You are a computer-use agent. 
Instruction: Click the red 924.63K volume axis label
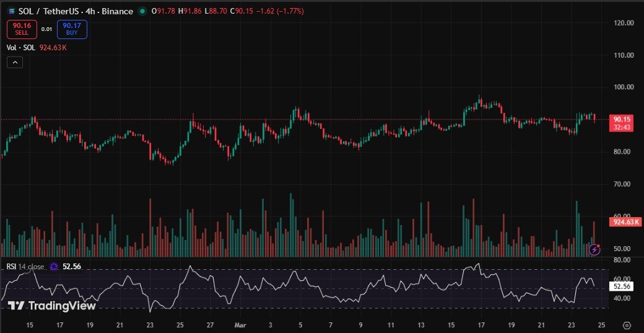coord(625,223)
